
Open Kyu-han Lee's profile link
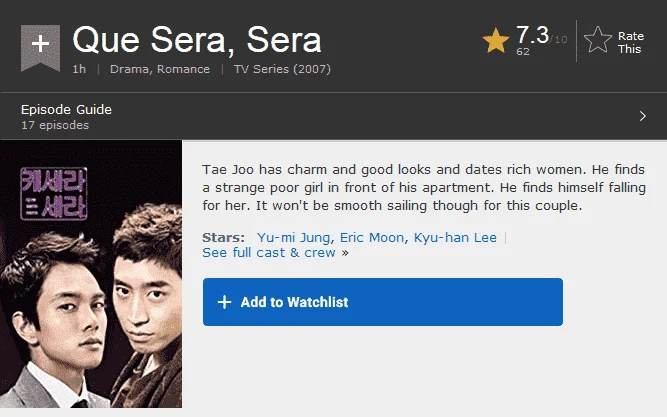click(x=455, y=237)
